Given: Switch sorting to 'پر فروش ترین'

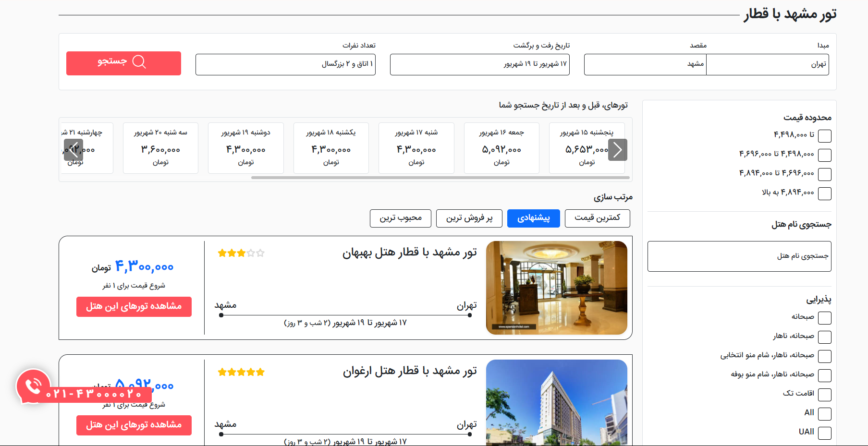Looking at the screenshot, I should [469, 218].
